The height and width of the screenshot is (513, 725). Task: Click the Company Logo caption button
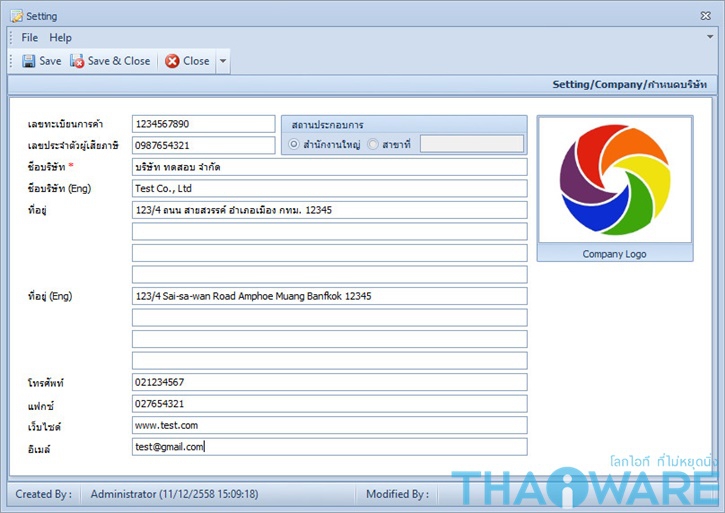615,253
